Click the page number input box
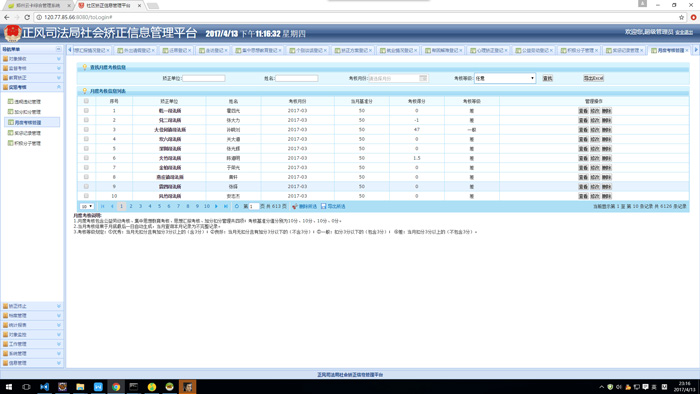 (x=254, y=206)
